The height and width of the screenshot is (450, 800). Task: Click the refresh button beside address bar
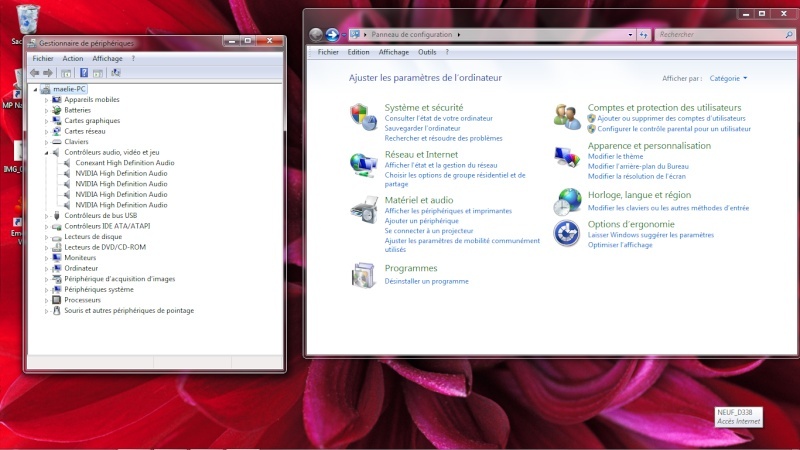pyautogui.click(x=643, y=35)
